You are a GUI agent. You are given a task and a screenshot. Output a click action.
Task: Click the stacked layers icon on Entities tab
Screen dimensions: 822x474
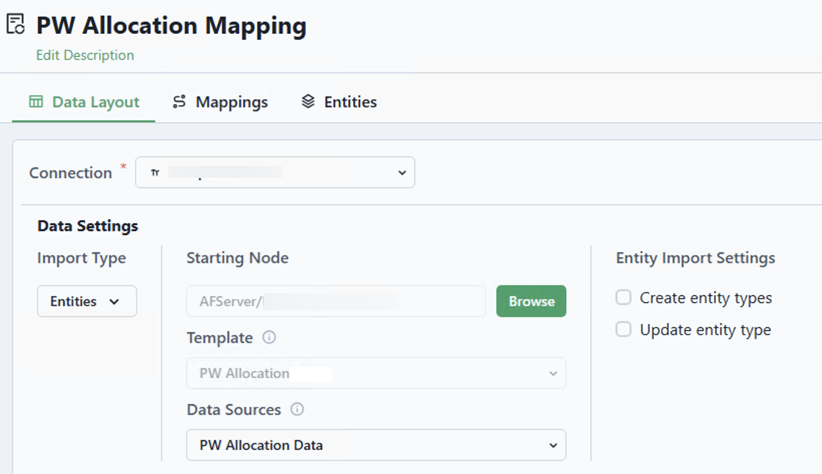click(308, 101)
